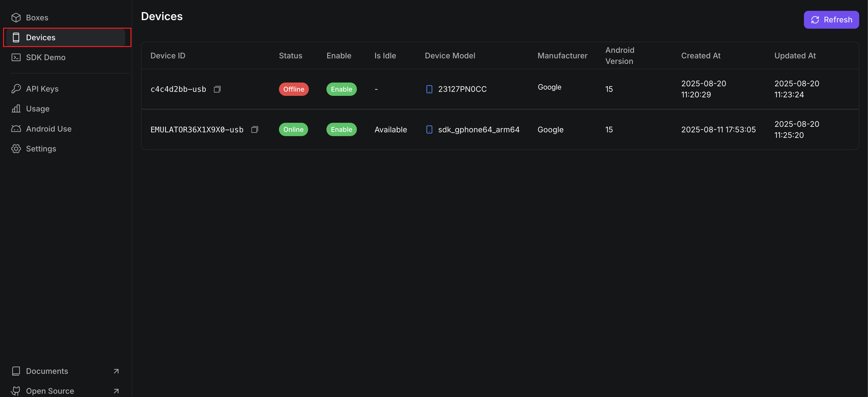Go to Android Use page
The image size is (868, 397).
(49, 129)
